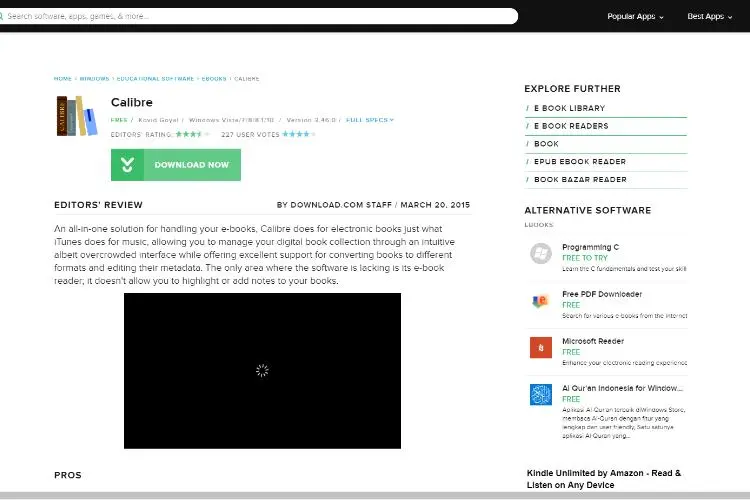Screen dimensions: 750x500
Task: Click the horizontal scrollbar at the bottom
Action: [x=375, y=496]
